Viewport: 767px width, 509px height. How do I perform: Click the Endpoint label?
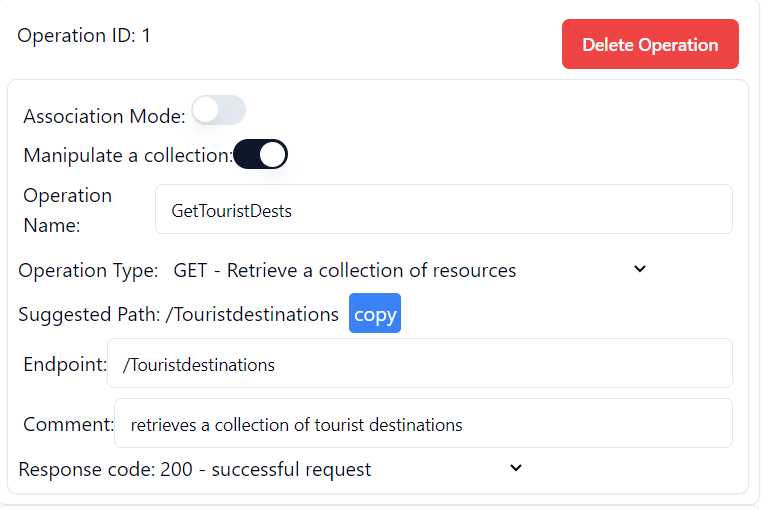(64, 364)
